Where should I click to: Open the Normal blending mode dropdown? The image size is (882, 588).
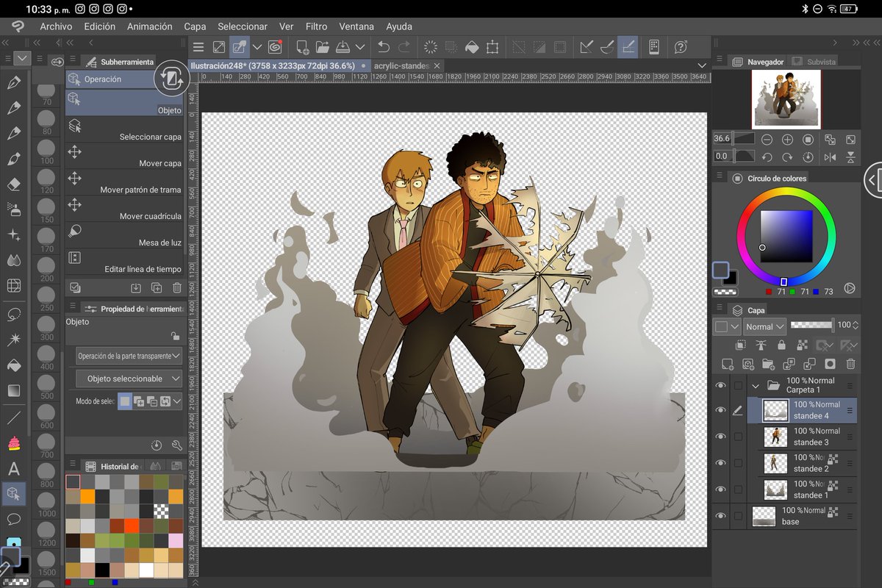pos(764,326)
